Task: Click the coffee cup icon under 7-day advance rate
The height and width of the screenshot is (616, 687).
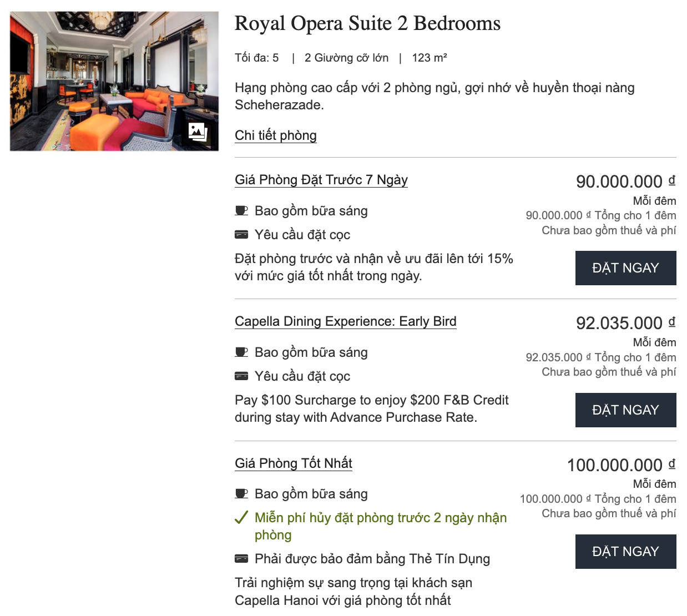Action: 241,211
